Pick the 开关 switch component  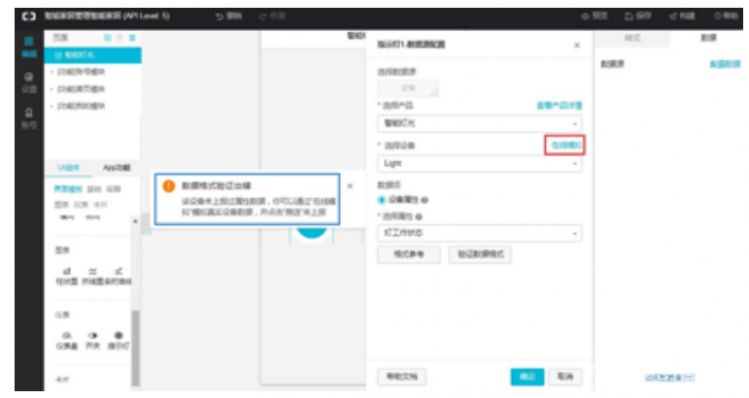click(93, 341)
